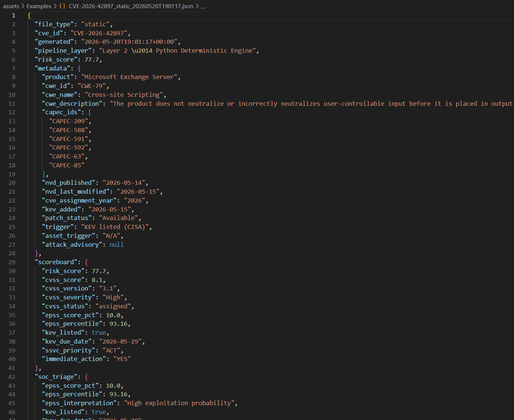The height and width of the screenshot is (420, 514).
Task: Click line number 29 in the gutter
Action: tap(12, 262)
